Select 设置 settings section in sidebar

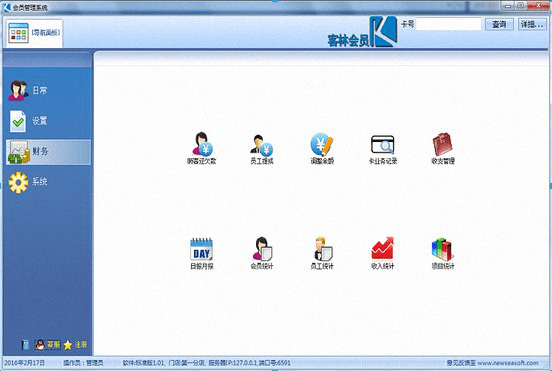pos(48,121)
